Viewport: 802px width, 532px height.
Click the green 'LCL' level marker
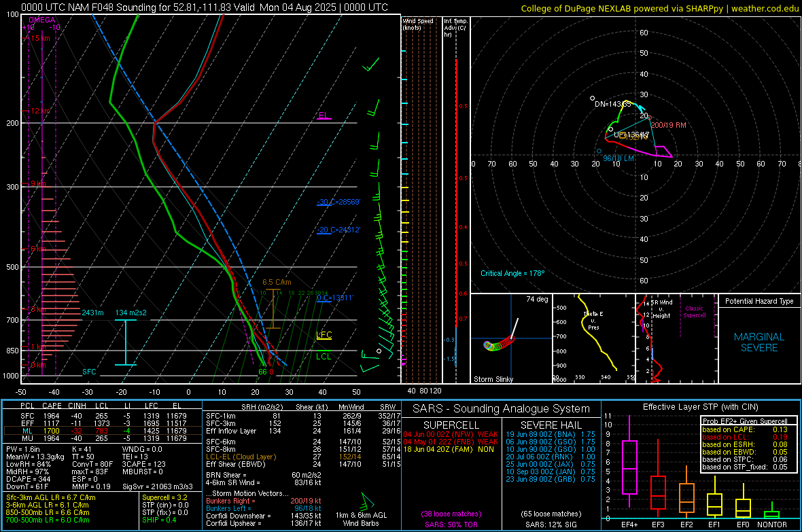tap(324, 357)
